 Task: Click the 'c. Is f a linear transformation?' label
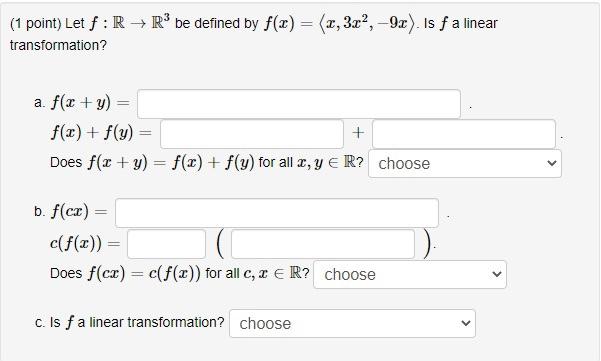[130, 322]
